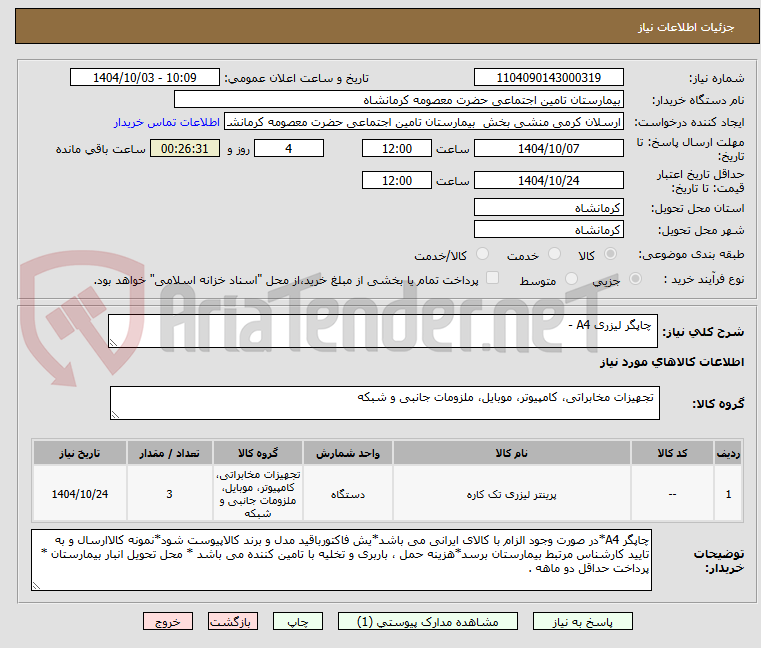This screenshot has width=761, height=648.
Task: Select the جزیی purchase type radio
Action: pos(635,279)
